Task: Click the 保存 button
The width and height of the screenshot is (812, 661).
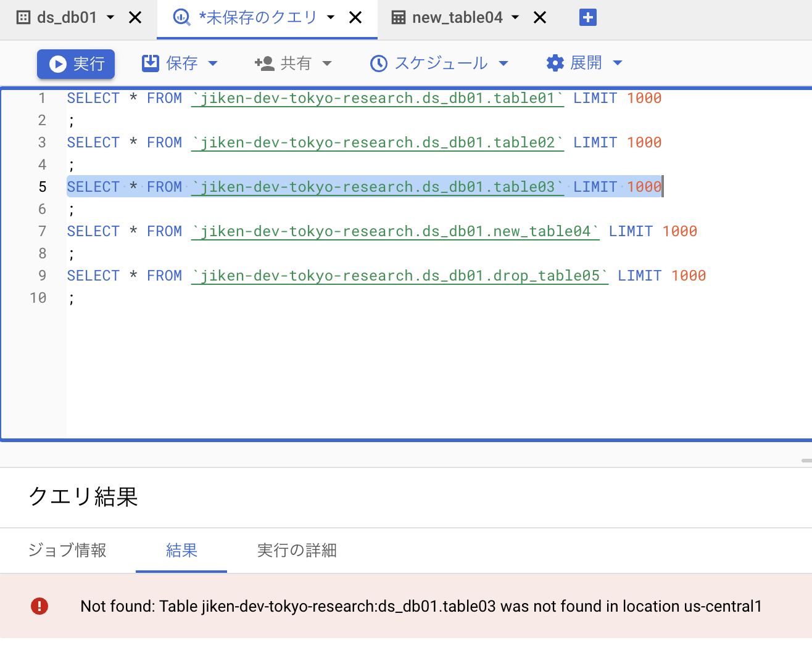Action: pyautogui.click(x=170, y=63)
